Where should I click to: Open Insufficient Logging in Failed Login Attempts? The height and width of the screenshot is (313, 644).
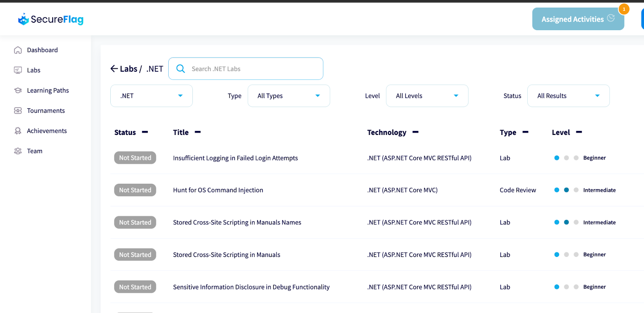tap(235, 158)
